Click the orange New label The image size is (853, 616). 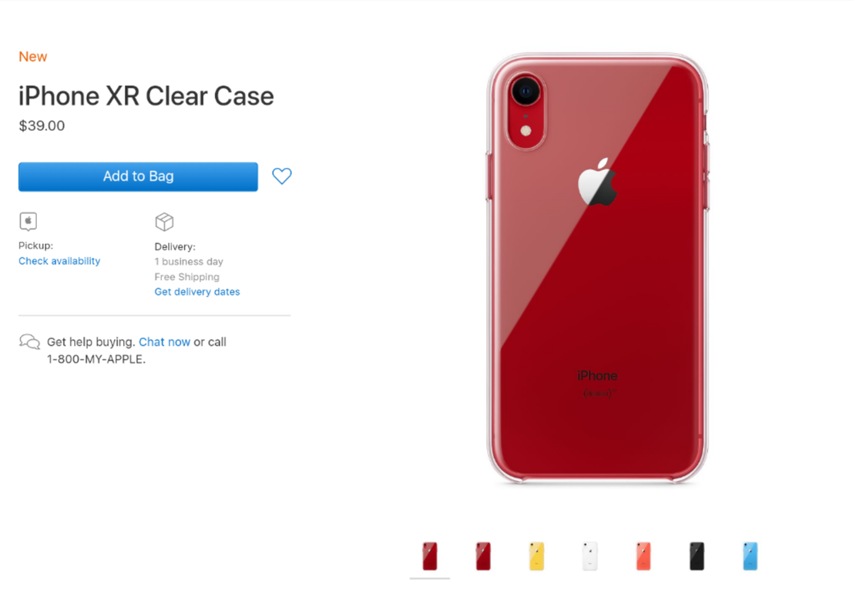click(32, 56)
